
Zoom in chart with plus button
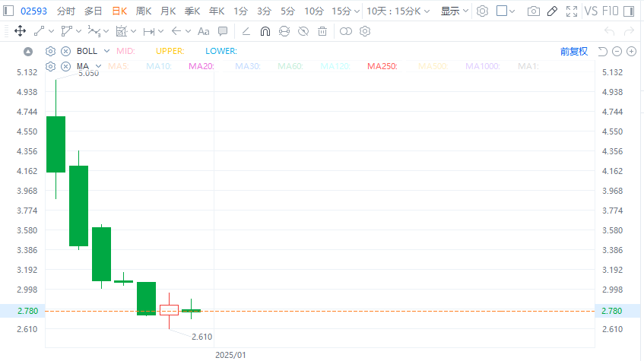click(x=630, y=51)
